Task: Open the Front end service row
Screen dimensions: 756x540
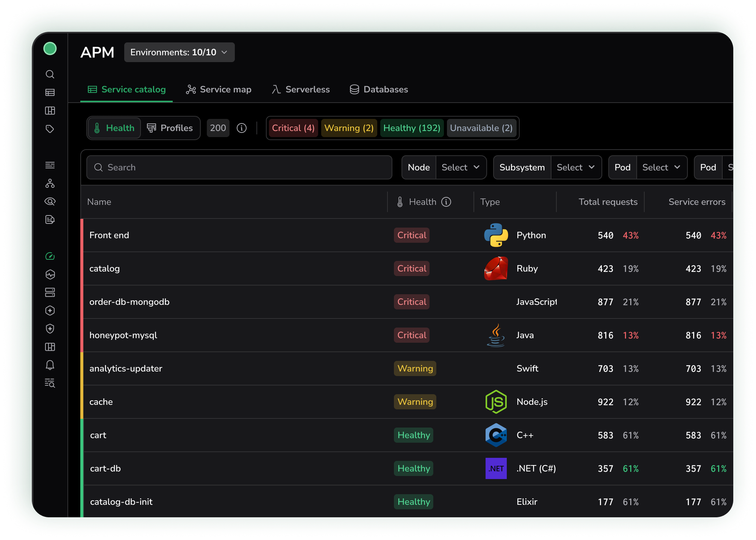Action: point(109,235)
